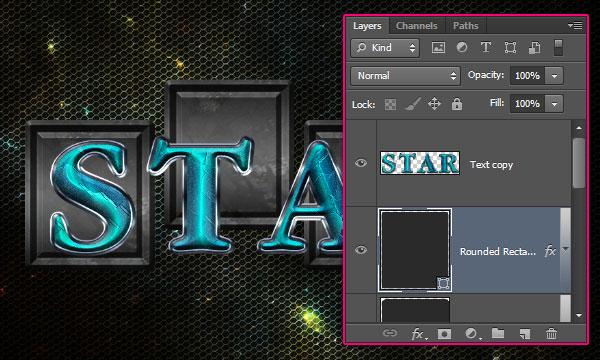This screenshot has height=360, width=600.
Task: Click the Opacity 100% value field
Action: click(x=527, y=76)
